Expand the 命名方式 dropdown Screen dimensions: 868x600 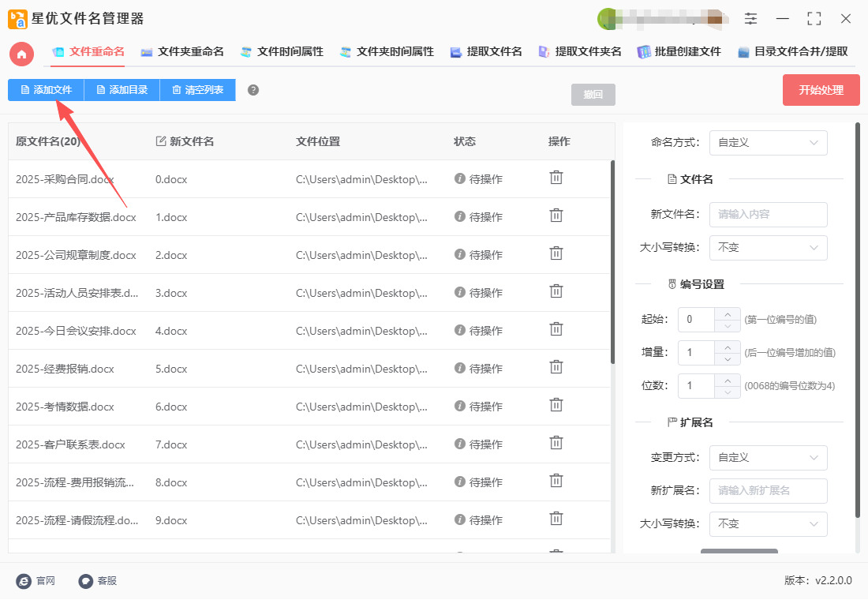(x=768, y=143)
